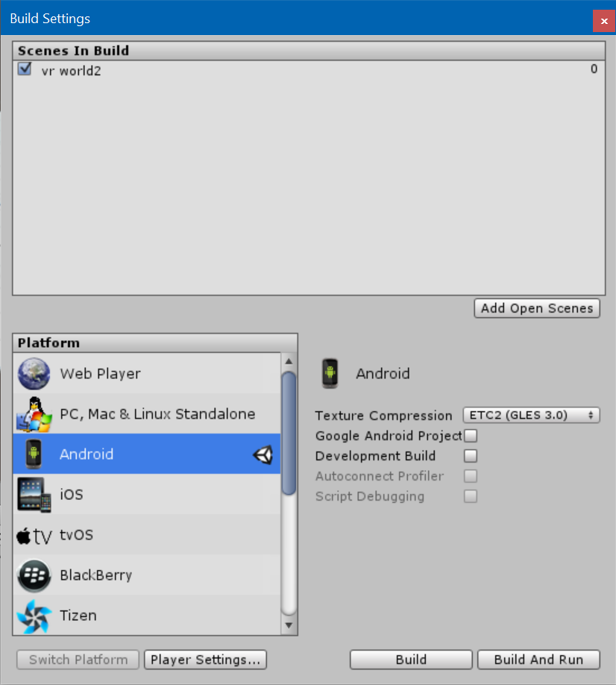Click the platform list scroll down arrow
616x685 pixels.
point(289,625)
